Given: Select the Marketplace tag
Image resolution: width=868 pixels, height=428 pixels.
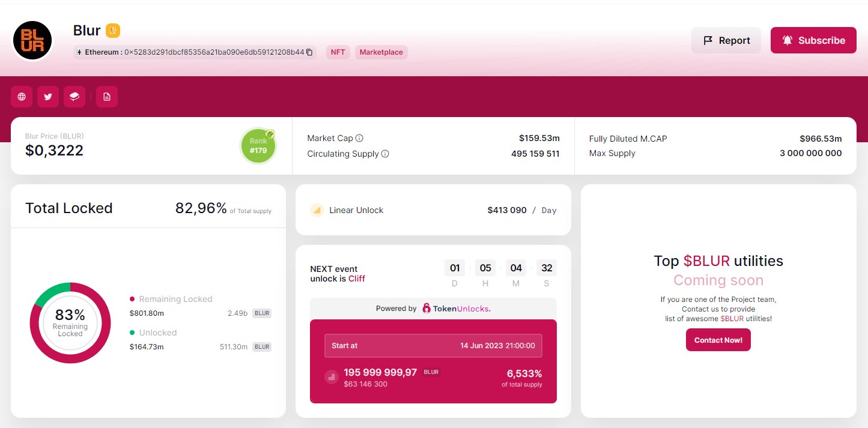Looking at the screenshot, I should 381,52.
